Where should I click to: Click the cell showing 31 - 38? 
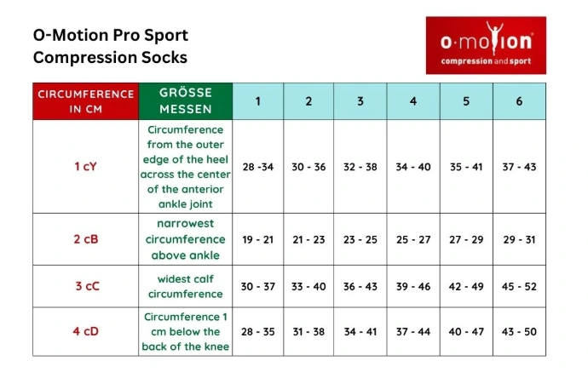(308, 331)
